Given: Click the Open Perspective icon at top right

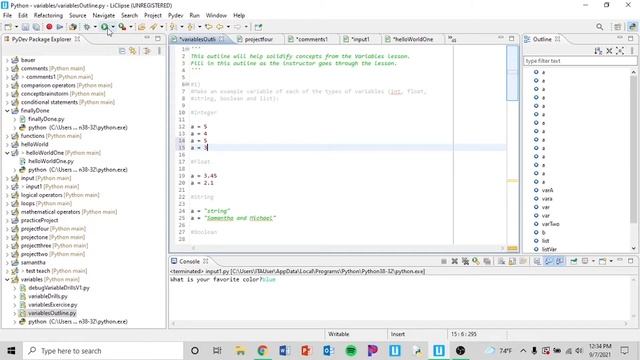Looking at the screenshot, I should 618,27.
